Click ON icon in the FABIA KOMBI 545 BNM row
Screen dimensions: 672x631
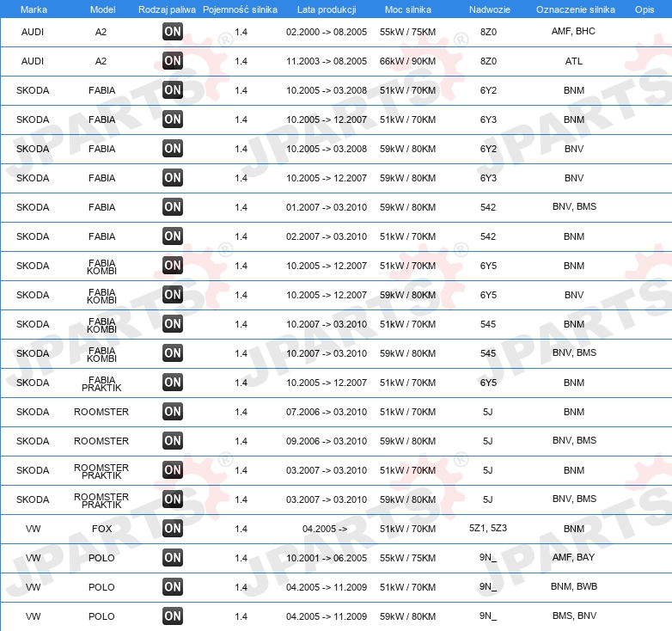tap(173, 323)
